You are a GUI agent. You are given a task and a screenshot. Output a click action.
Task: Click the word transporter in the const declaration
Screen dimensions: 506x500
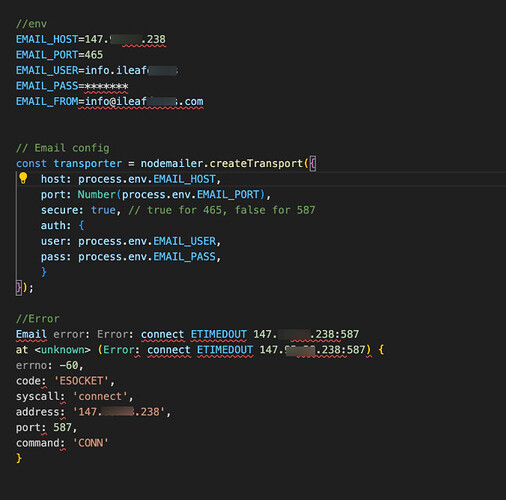tap(88, 164)
